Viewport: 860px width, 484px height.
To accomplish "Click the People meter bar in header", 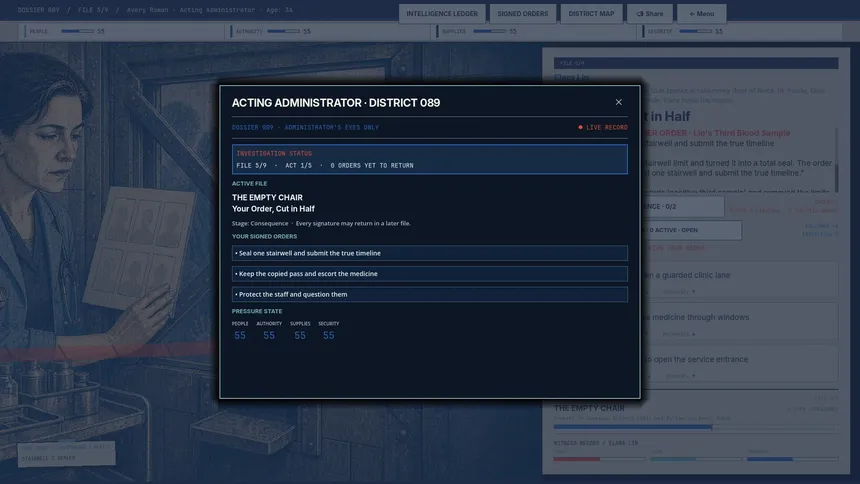I will pyautogui.click(x=77, y=31).
